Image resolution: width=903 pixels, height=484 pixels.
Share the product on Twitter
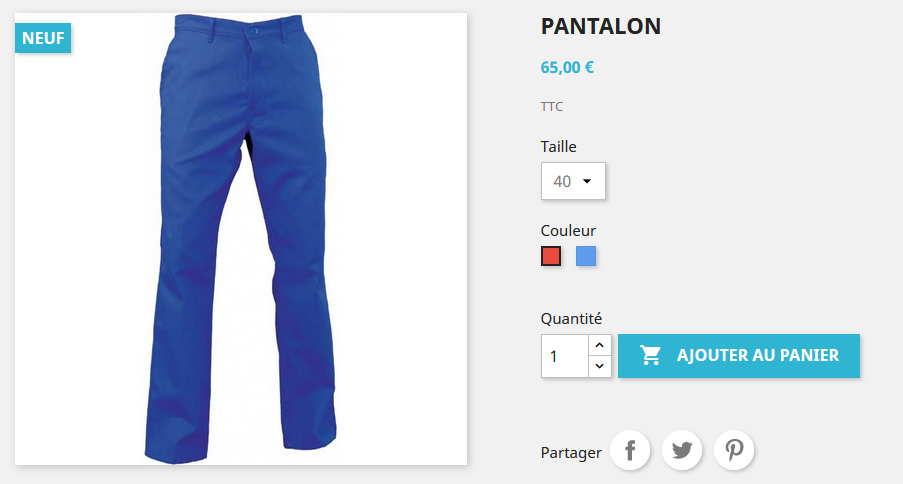coord(682,450)
